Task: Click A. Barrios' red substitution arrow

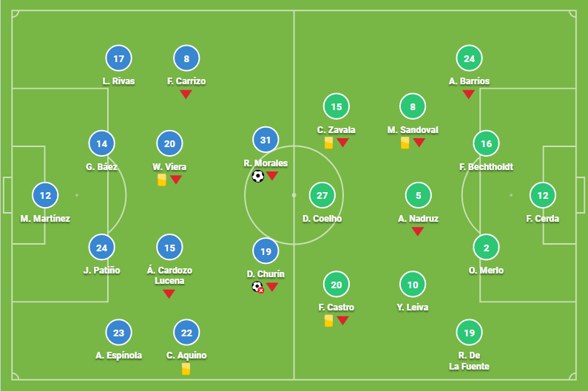Action: pos(468,94)
